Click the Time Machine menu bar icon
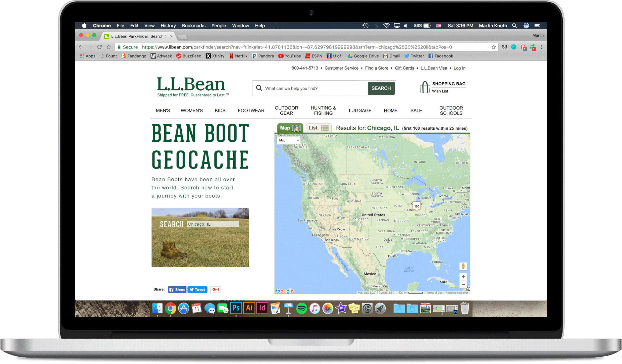This screenshot has width=622, height=364. coord(365,26)
